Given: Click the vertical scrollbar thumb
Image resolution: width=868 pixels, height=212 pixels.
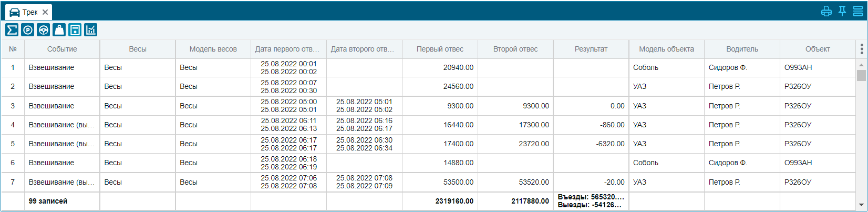Looking at the screenshot, I should point(861,75).
